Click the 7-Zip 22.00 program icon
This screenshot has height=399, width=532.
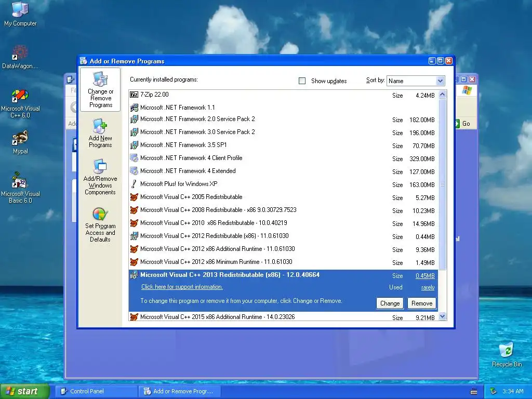tap(134, 95)
